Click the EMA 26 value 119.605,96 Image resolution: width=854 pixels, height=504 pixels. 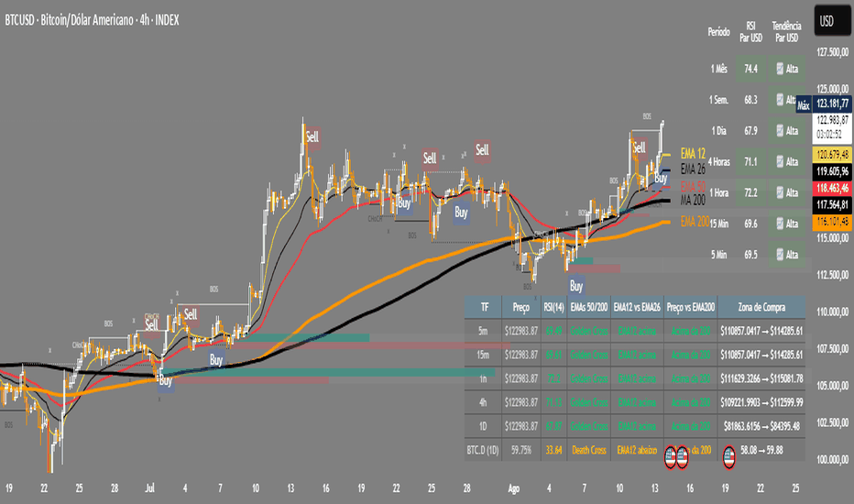pyautogui.click(x=832, y=171)
